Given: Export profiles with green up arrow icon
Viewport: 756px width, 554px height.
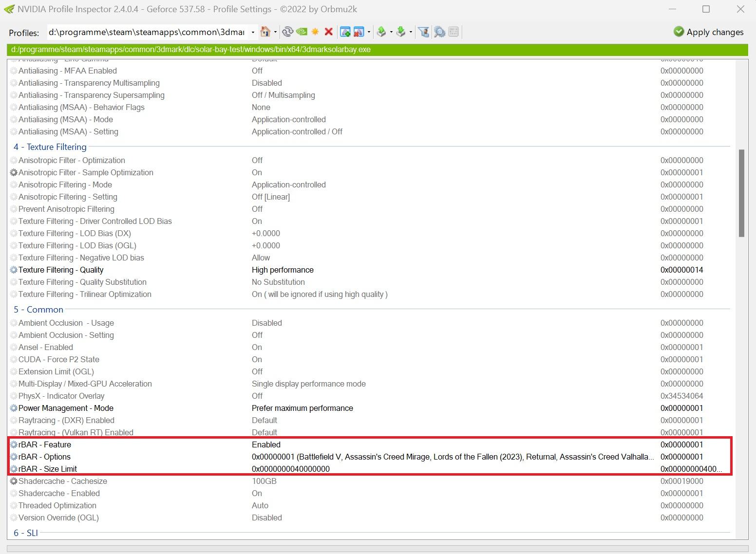Looking at the screenshot, I should (381, 32).
